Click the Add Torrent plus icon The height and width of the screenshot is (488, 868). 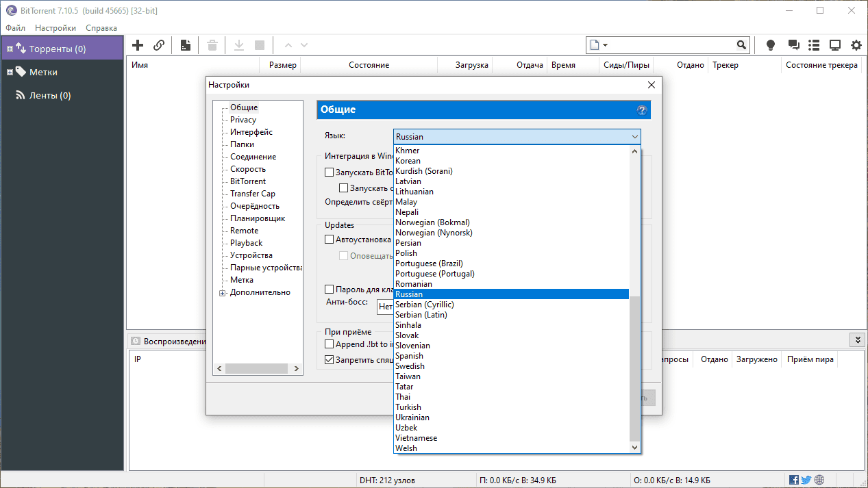138,45
